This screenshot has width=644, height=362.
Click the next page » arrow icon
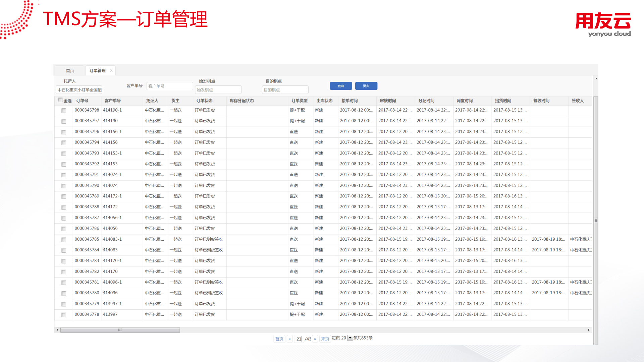pyautogui.click(x=315, y=339)
